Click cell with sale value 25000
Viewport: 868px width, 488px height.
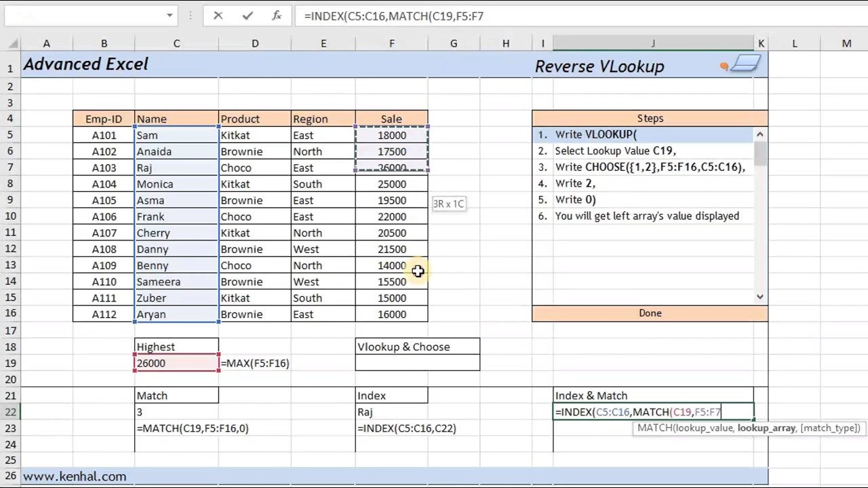tap(391, 184)
